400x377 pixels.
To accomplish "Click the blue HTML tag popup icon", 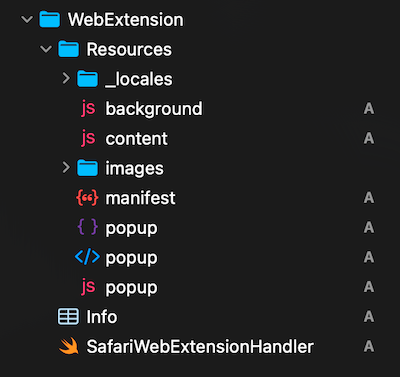I will (87, 257).
